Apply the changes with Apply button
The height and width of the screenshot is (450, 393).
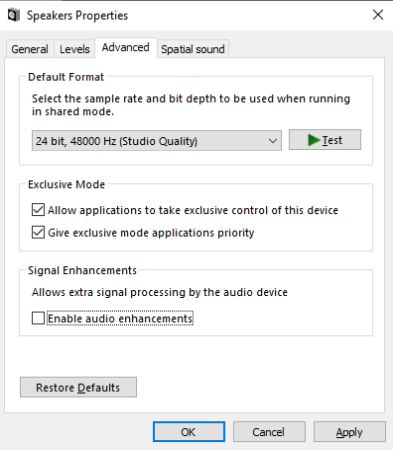tap(349, 432)
